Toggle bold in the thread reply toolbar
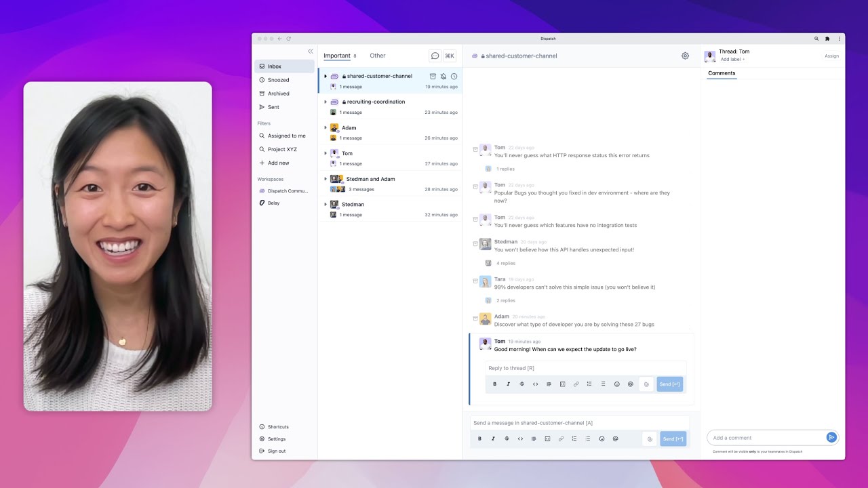 (494, 384)
